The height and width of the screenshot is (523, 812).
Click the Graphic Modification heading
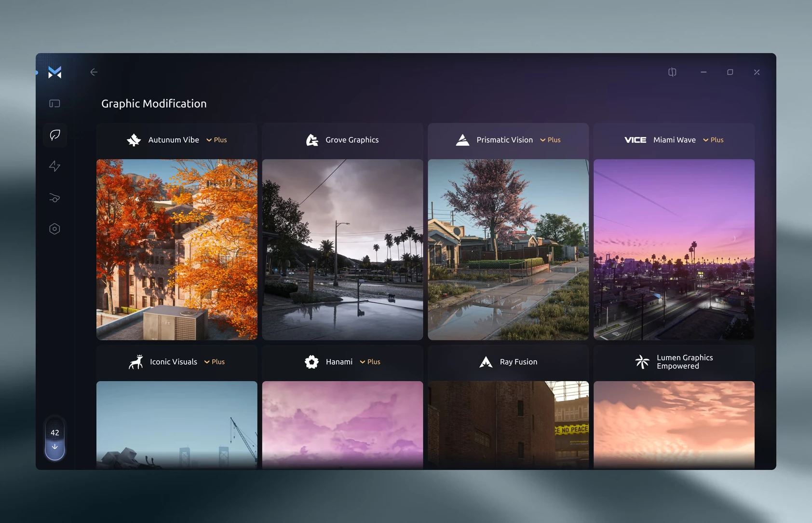pos(154,104)
